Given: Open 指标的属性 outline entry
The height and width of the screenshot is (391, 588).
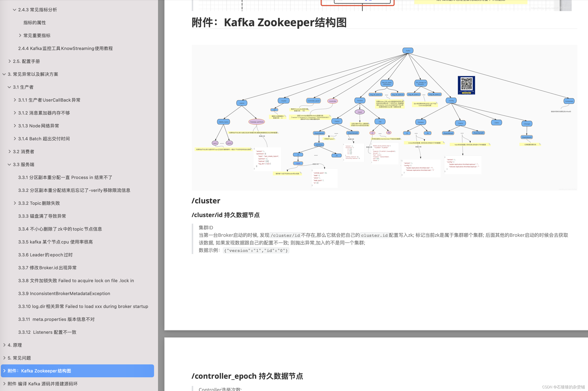Looking at the screenshot, I should pyautogui.click(x=35, y=23).
